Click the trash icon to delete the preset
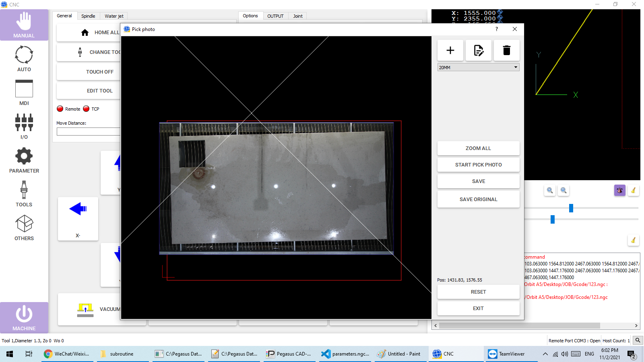 coord(506,50)
